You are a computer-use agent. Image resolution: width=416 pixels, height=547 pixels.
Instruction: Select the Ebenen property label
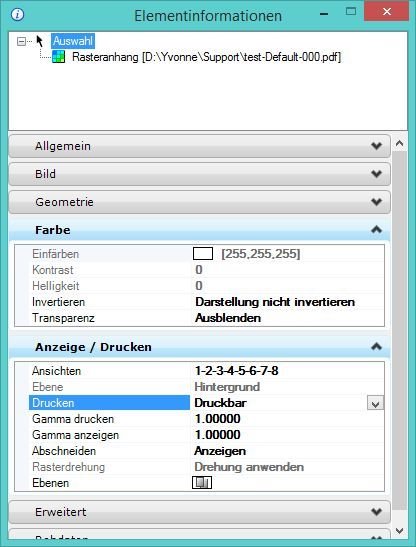tap(50, 483)
